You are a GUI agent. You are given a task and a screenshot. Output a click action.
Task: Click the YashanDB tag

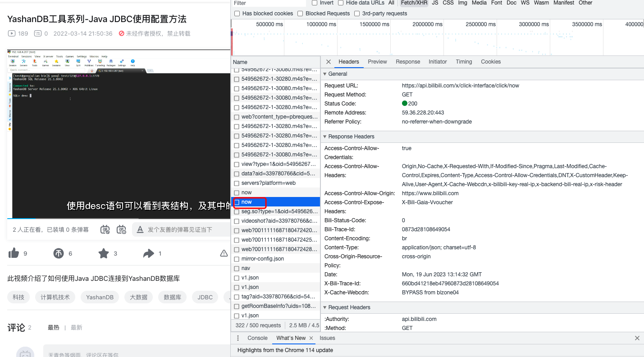(100, 297)
